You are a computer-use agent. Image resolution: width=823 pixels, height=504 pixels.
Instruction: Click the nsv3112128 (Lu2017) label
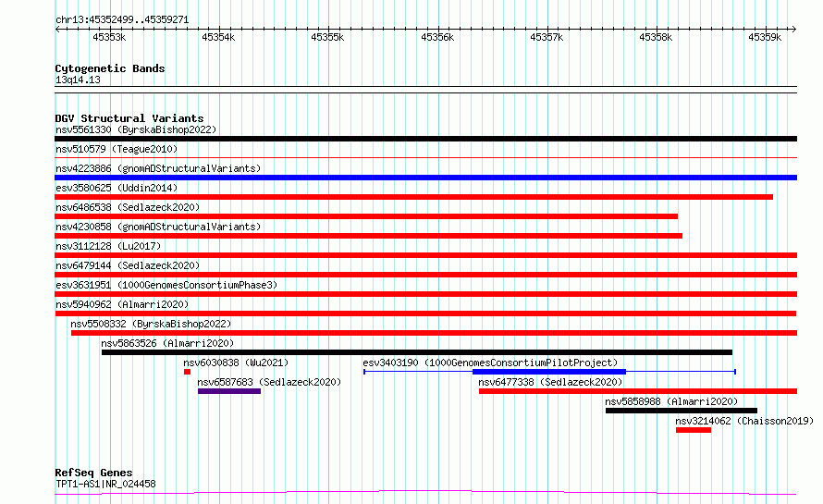(108, 246)
